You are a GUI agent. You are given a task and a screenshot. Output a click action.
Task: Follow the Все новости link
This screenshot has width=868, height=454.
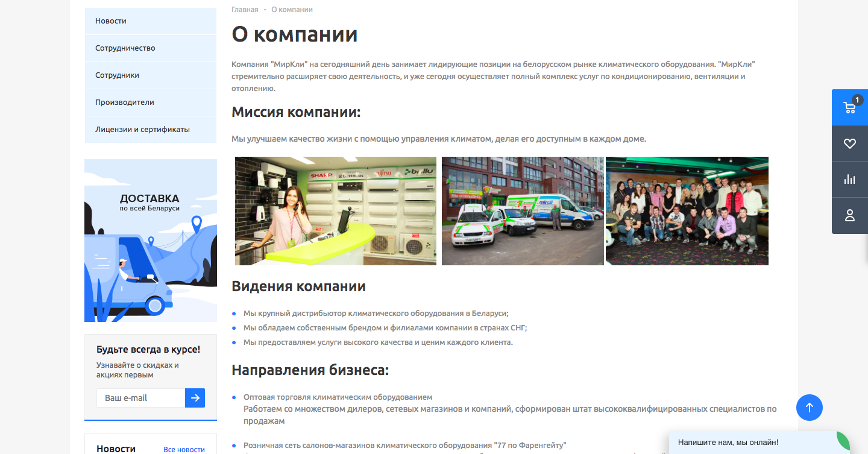tap(184, 450)
